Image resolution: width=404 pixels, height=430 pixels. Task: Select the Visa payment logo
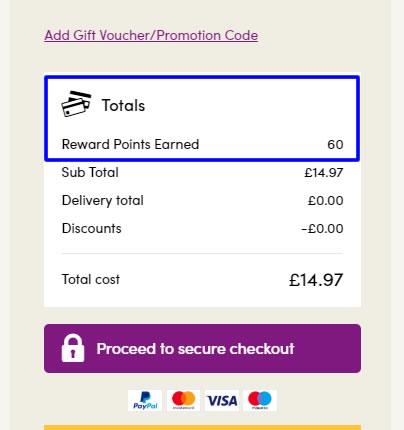tap(222, 400)
